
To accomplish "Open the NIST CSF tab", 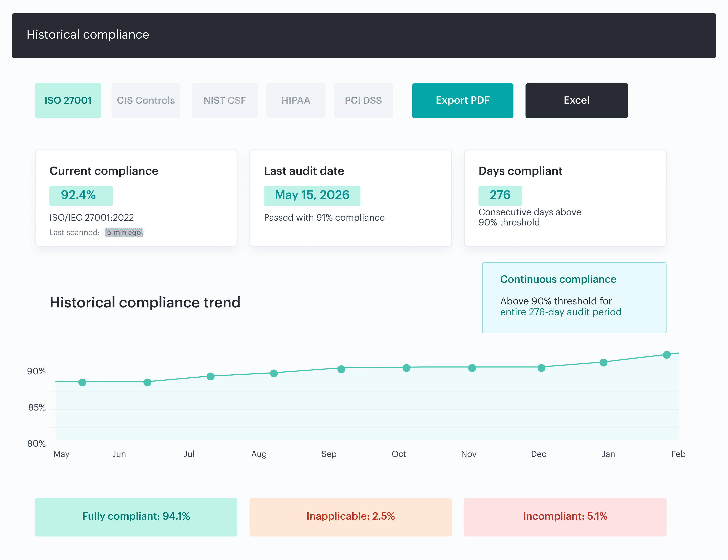I will click(225, 100).
